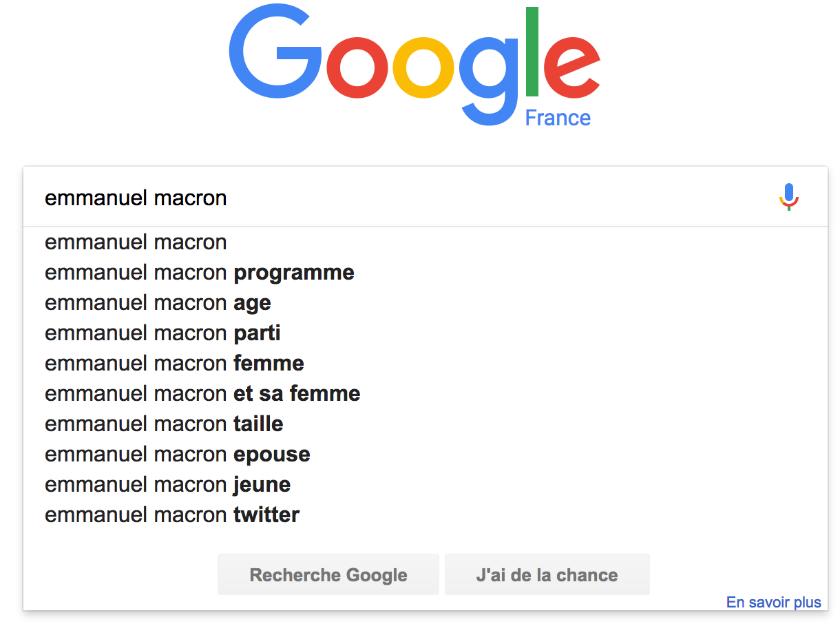The width and height of the screenshot is (840, 624).
Task: Pick the 'emmanuel macron age' suggestion
Action: coord(426,303)
